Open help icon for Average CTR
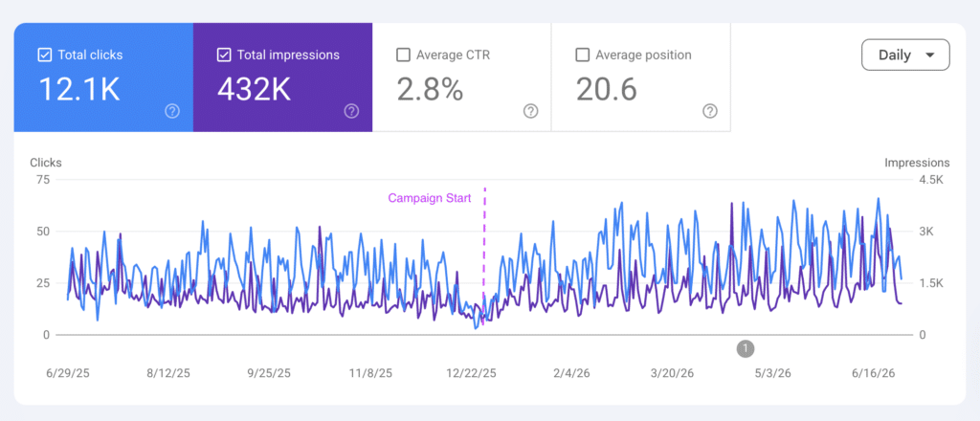 tap(530, 111)
